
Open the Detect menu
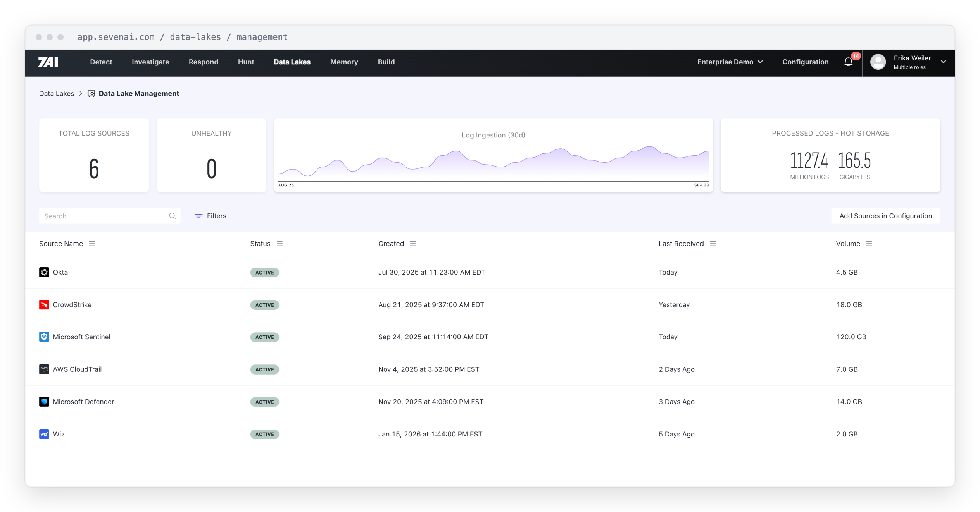pos(101,62)
